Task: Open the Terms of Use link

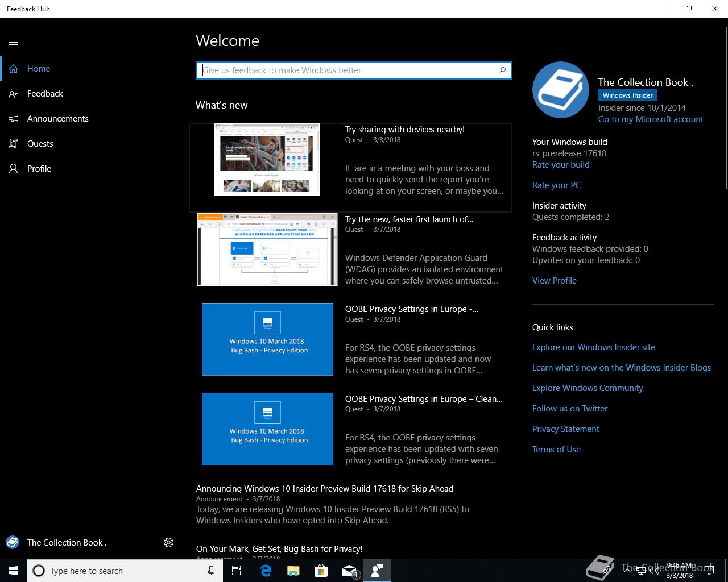Action: (556, 450)
